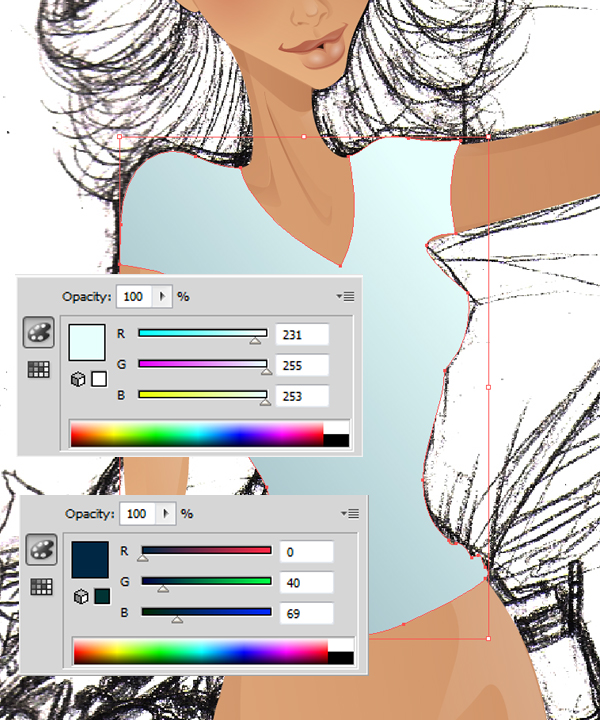
Task: Click dark teal web-safe swatch in lower panel
Action: 102,596
